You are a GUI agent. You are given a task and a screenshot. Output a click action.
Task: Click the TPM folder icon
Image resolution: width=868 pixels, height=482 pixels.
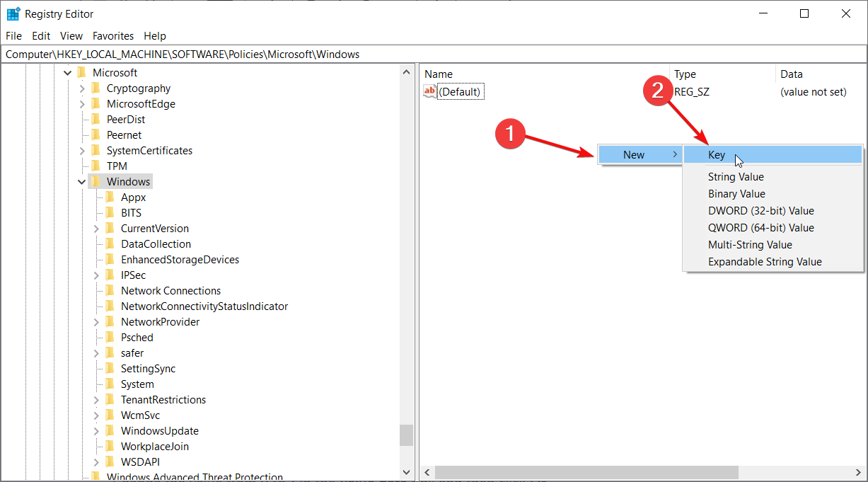click(96, 166)
